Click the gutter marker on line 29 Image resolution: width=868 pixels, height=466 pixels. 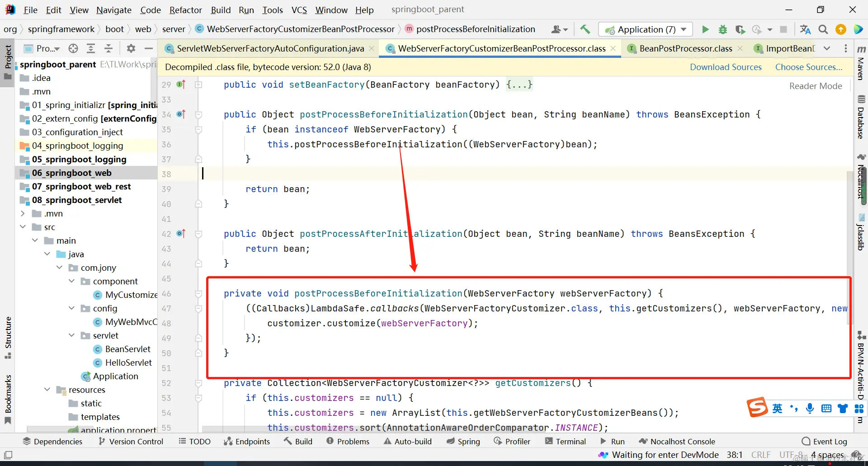[181, 85]
